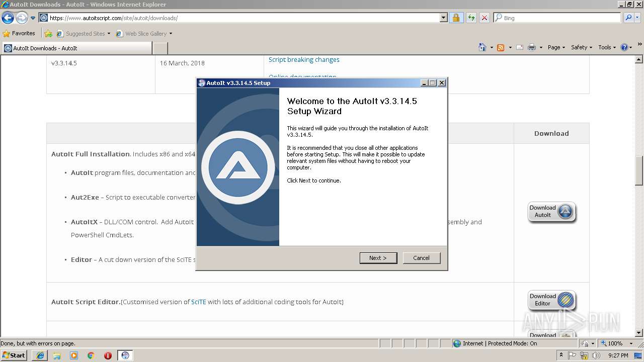Expand the Print options dropdown arrow

tap(541, 47)
